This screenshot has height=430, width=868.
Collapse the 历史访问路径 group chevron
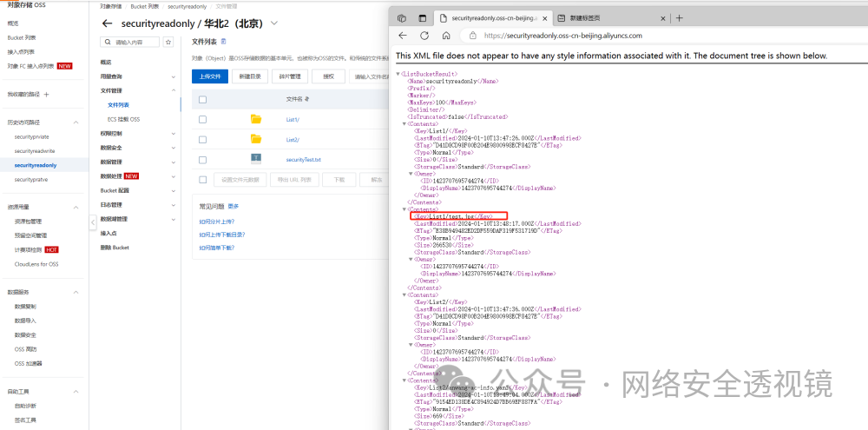[76, 122]
